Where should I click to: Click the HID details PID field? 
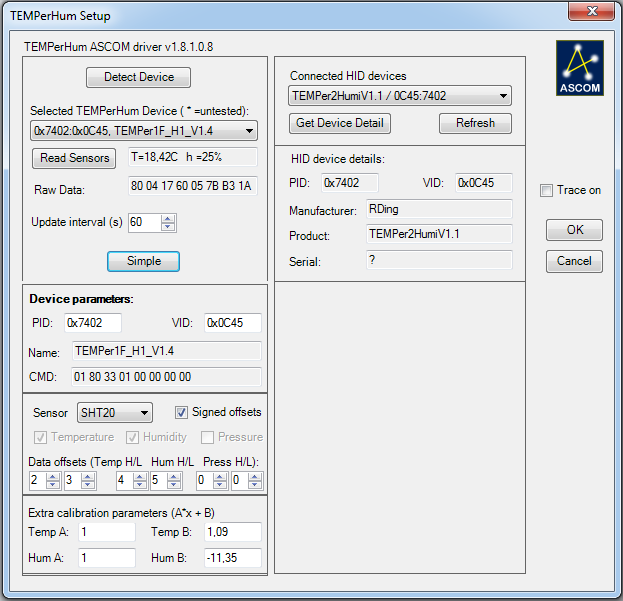point(350,183)
